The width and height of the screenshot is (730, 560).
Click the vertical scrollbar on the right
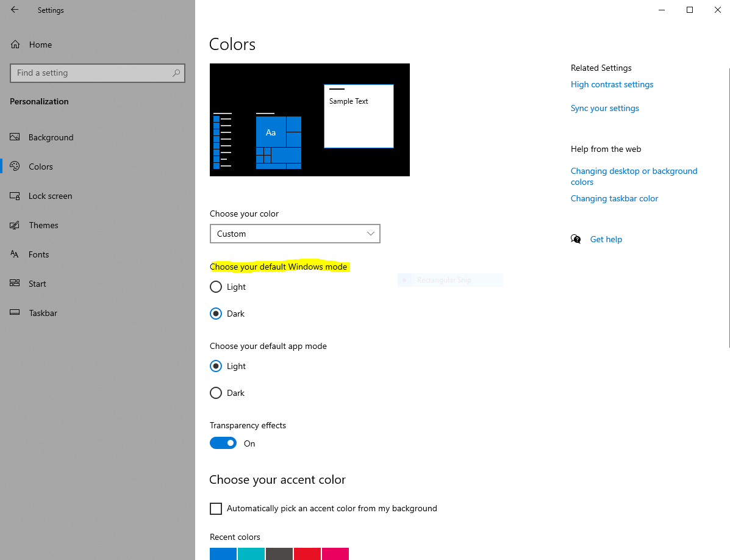[x=729, y=207]
